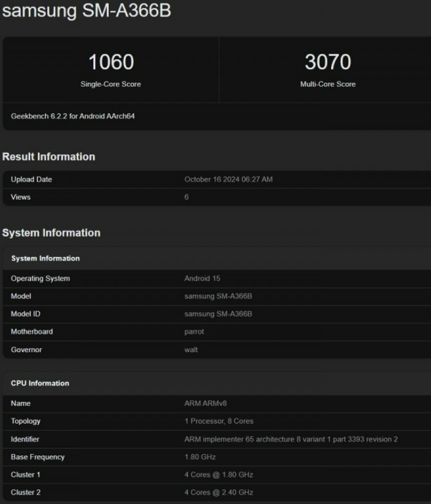Viewport: 431px width, 504px height.
Task: Click the large System Information section heading
Action: (x=51, y=233)
